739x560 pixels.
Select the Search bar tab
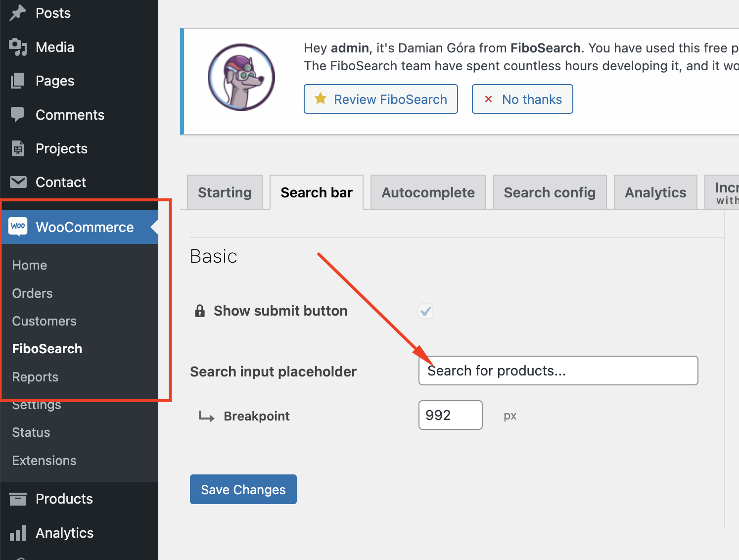click(x=317, y=192)
